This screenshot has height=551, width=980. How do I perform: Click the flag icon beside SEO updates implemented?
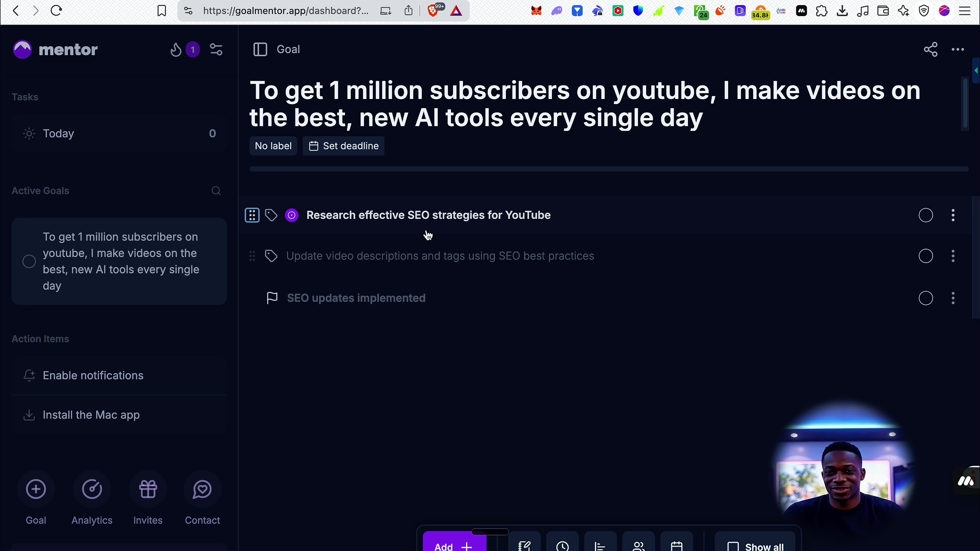pos(272,298)
